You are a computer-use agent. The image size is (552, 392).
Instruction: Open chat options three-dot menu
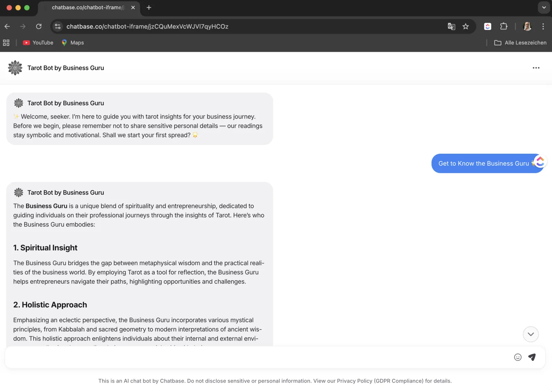pyautogui.click(x=536, y=68)
